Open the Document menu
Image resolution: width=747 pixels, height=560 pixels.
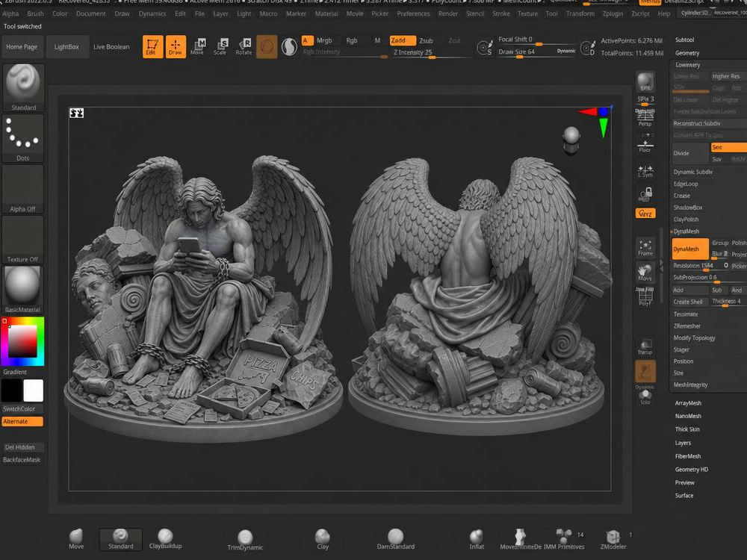[90, 13]
